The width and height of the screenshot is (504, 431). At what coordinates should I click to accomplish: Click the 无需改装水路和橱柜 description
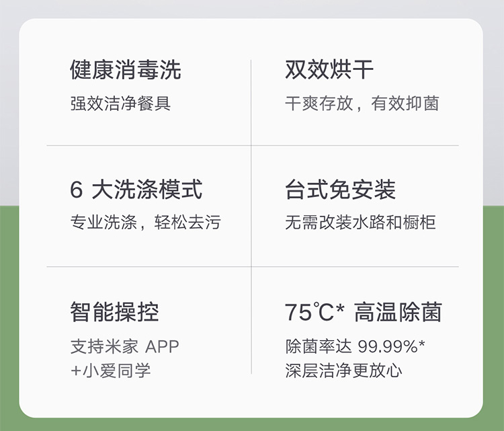(360, 222)
